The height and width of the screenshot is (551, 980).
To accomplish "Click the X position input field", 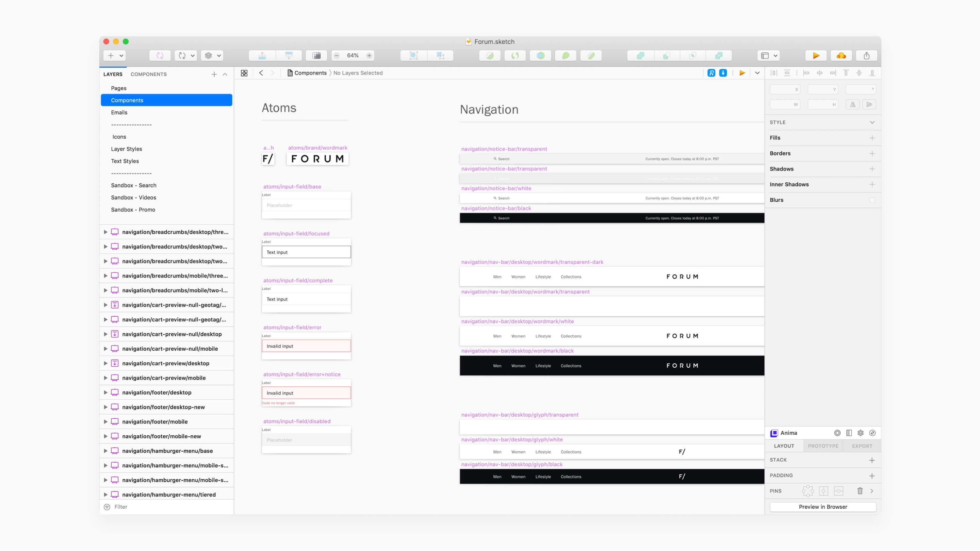I will pos(785,89).
